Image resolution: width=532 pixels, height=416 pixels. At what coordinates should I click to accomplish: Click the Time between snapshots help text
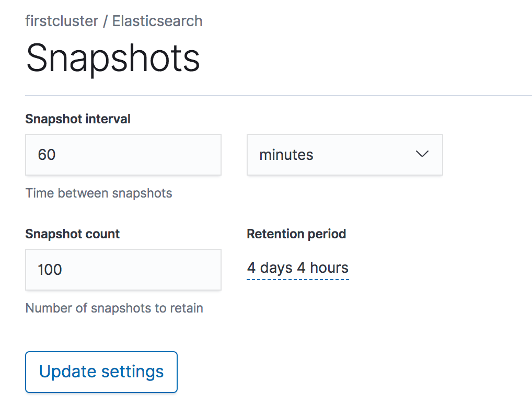point(99,193)
